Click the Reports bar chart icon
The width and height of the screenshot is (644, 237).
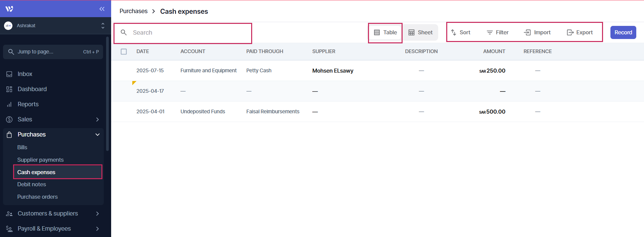[9, 105]
